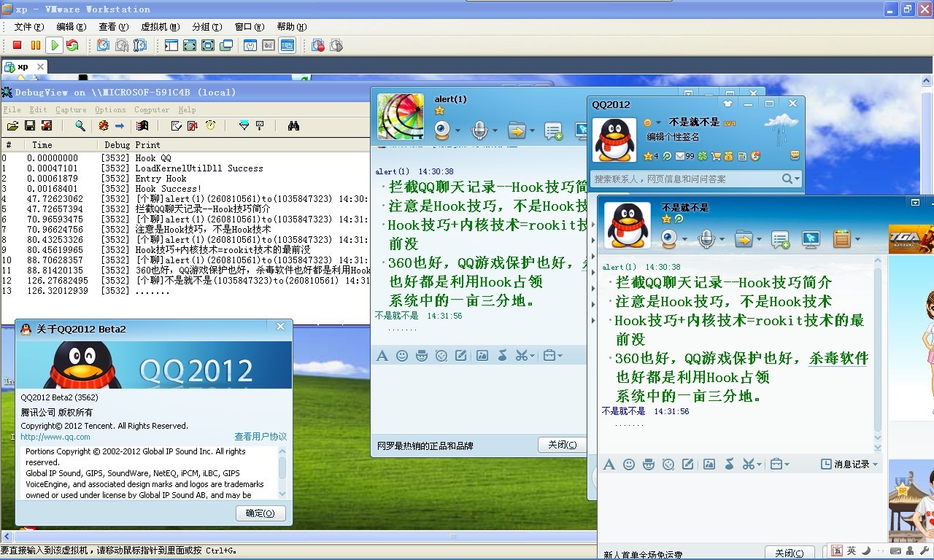Click 关闭(C) button in 不是就不是 chat window
The height and width of the screenshot is (560, 934).
790,553
